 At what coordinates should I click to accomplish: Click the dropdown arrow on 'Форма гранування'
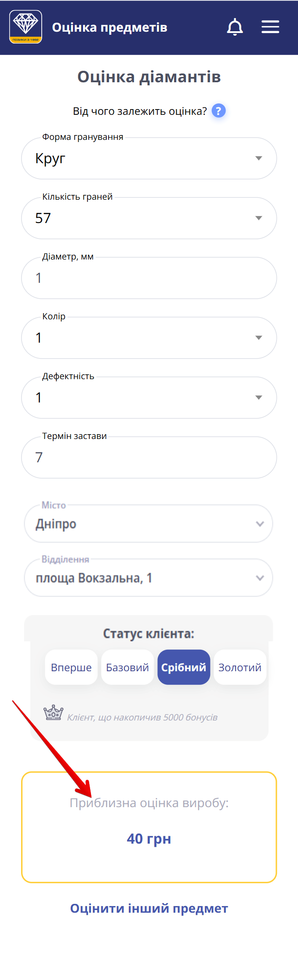259,158
